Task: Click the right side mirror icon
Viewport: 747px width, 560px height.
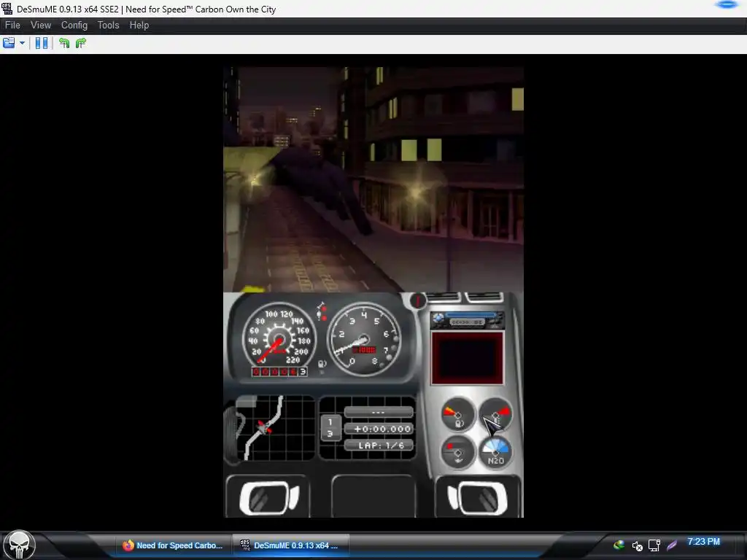Action: click(477, 498)
